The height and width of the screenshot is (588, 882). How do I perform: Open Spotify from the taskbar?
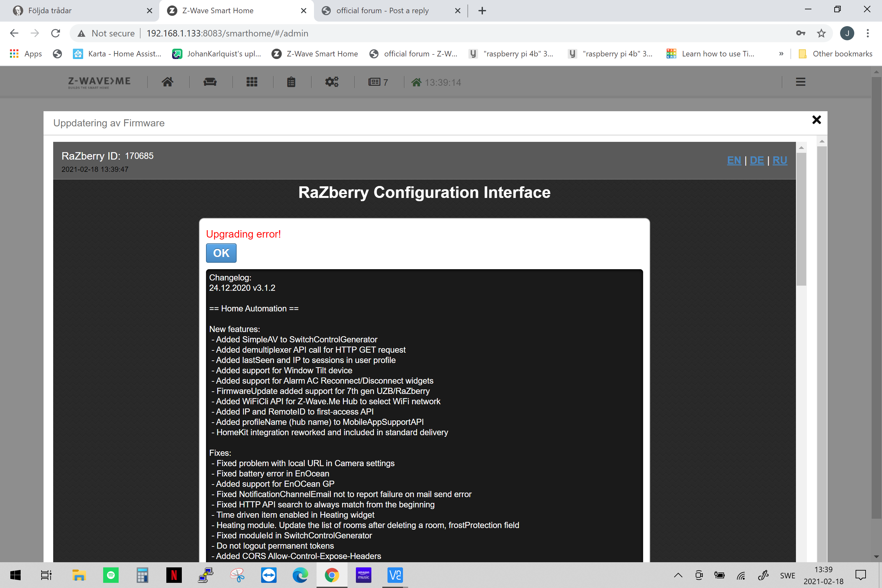point(111,575)
